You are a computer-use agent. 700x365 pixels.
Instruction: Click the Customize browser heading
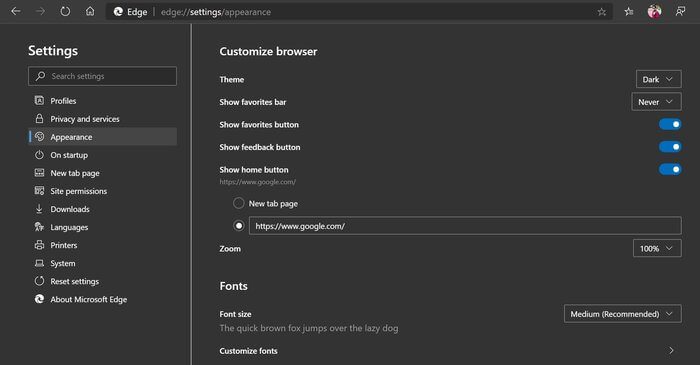click(268, 51)
